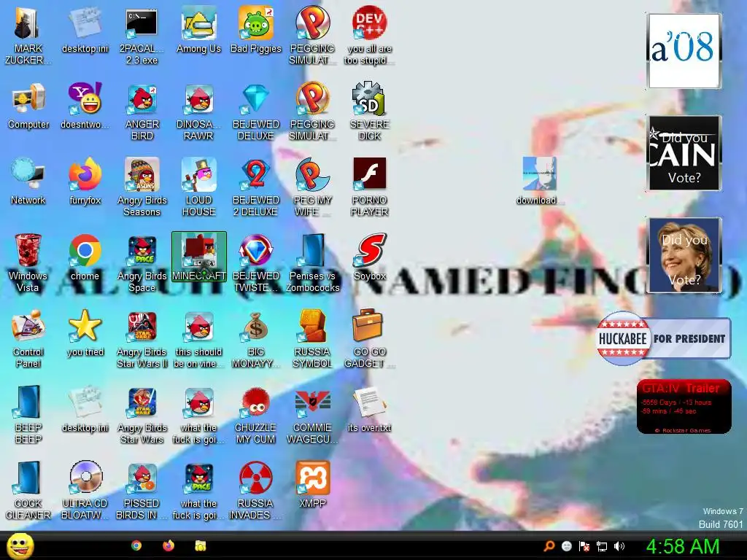
Task: Open the folder explorer taskbar icon
Action: pyautogui.click(x=201, y=545)
